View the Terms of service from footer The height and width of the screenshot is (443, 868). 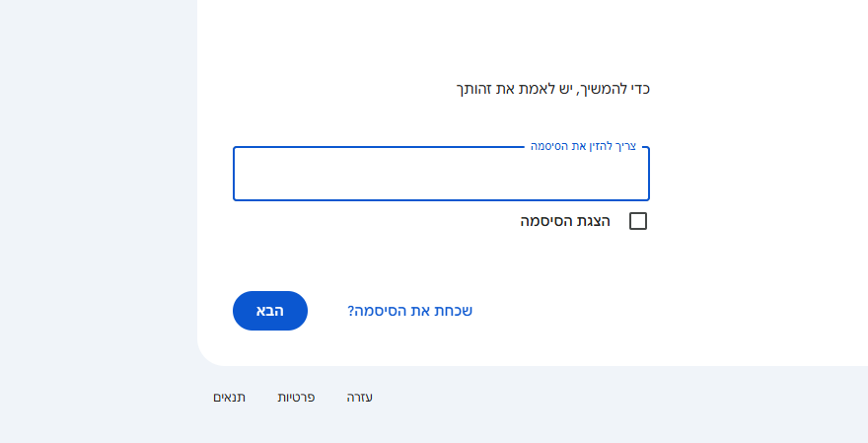tap(229, 398)
